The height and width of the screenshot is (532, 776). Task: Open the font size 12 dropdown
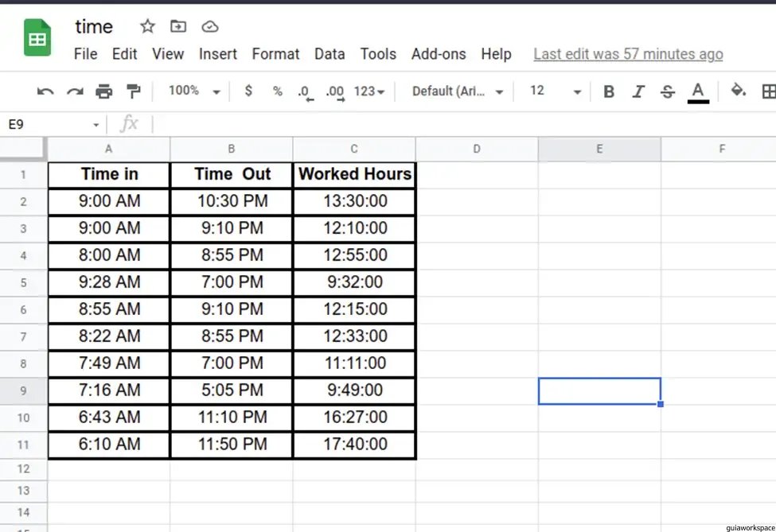556,91
